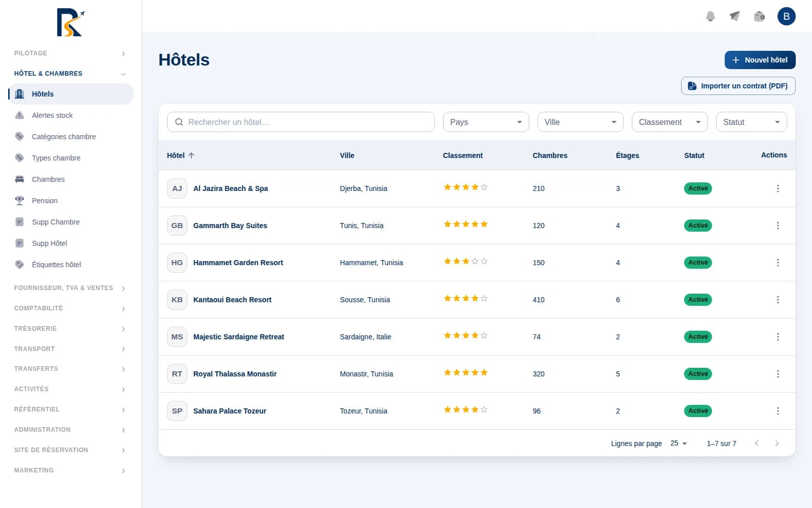Image resolution: width=812 pixels, height=508 pixels.
Task: Open the Pays filter dropdown
Action: [x=486, y=122]
